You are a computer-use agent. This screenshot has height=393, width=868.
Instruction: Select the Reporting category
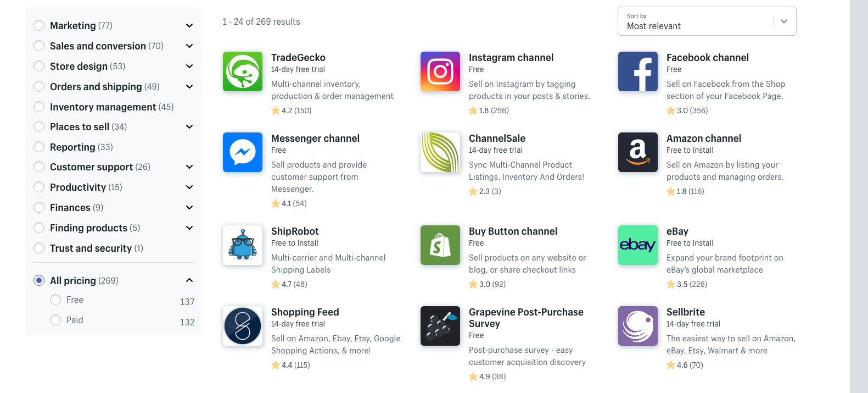point(39,147)
